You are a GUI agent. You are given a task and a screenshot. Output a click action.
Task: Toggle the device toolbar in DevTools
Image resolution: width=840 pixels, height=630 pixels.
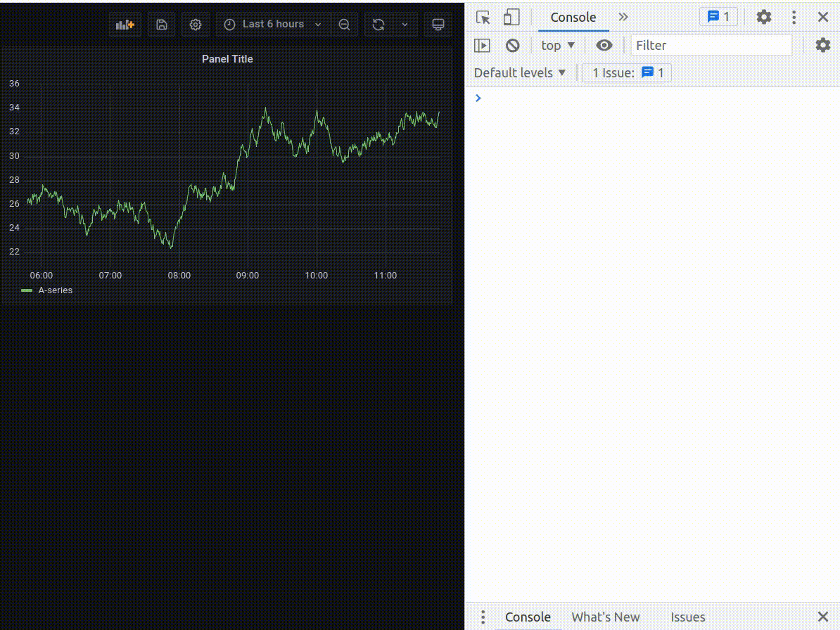[x=511, y=17]
